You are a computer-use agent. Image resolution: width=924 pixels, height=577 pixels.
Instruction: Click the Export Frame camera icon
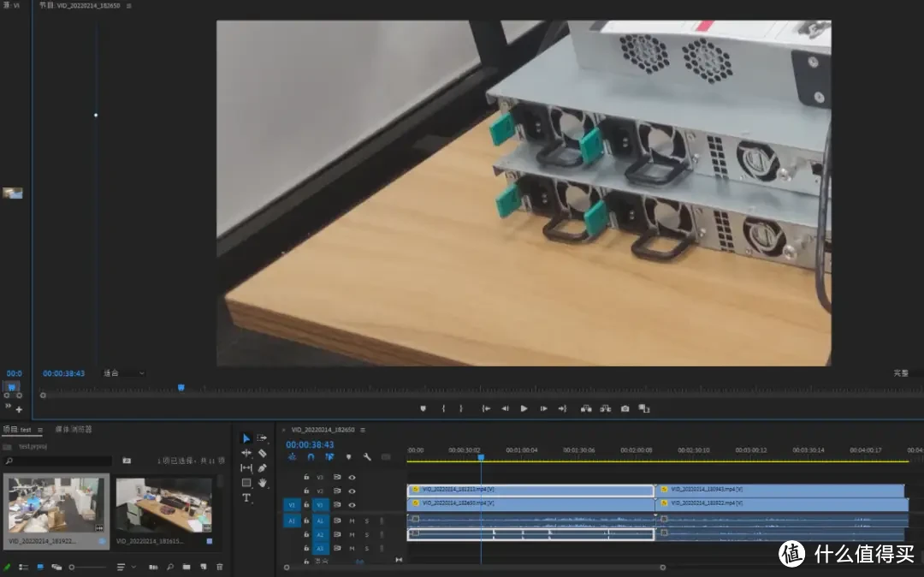click(x=625, y=409)
